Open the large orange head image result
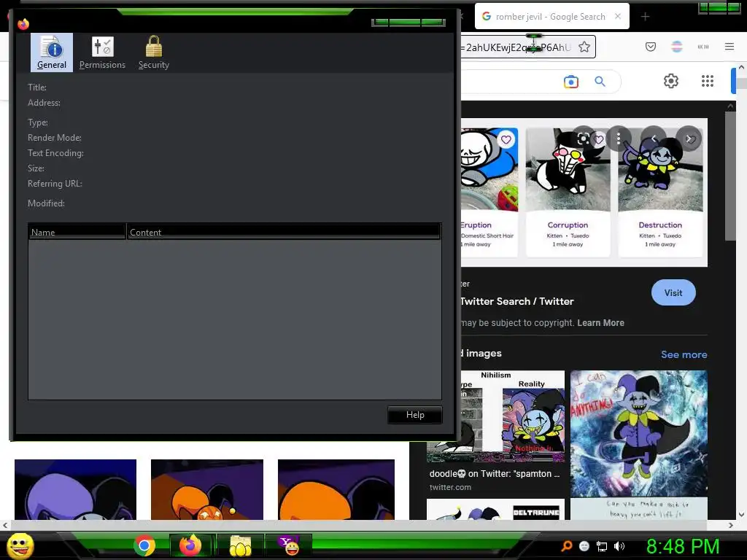This screenshot has height=560, width=747. 336,489
